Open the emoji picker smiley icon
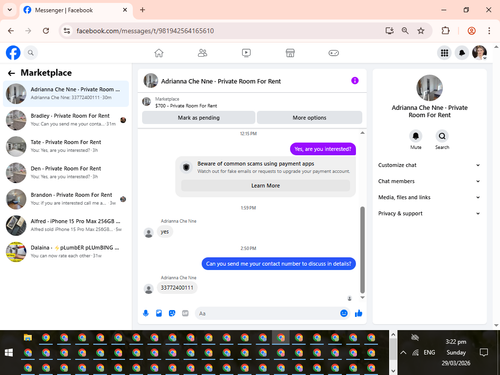500x375 pixels. point(344,313)
